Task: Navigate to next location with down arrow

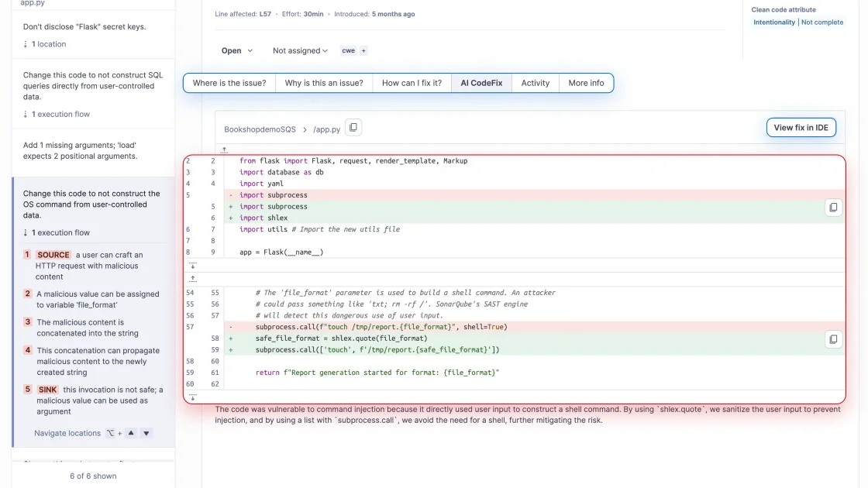Action: [x=146, y=433]
